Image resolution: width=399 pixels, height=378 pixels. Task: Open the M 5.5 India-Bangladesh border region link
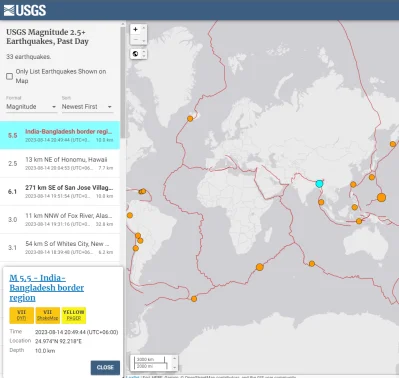[x=46, y=288]
